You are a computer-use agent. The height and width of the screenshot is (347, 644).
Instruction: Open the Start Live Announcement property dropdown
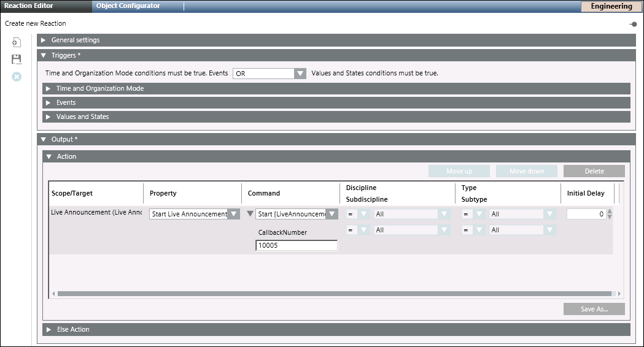click(x=233, y=214)
